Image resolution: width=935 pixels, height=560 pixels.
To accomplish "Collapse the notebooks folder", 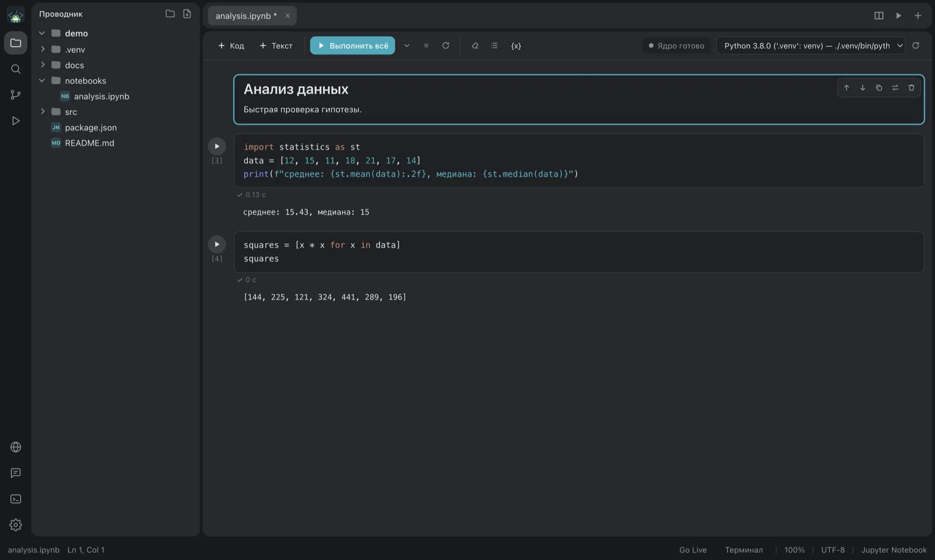I will click(42, 81).
